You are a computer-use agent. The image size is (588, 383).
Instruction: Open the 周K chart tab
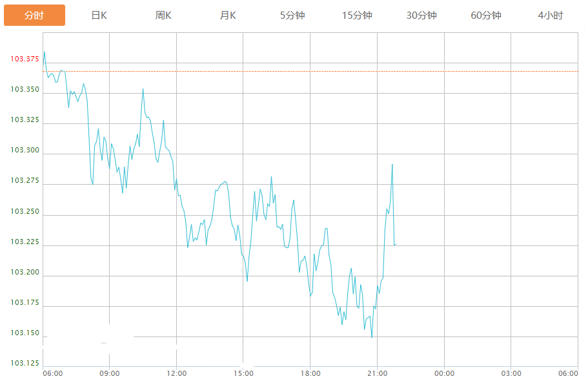click(163, 16)
